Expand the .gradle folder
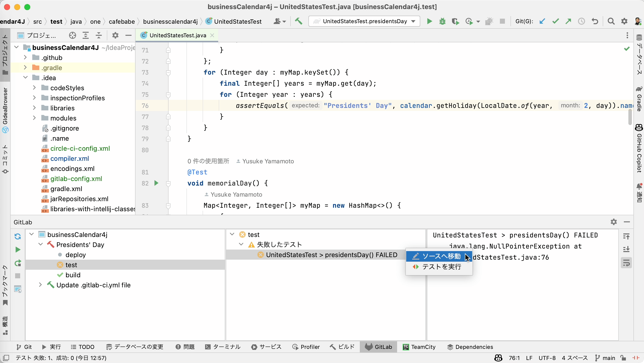 click(25, 68)
